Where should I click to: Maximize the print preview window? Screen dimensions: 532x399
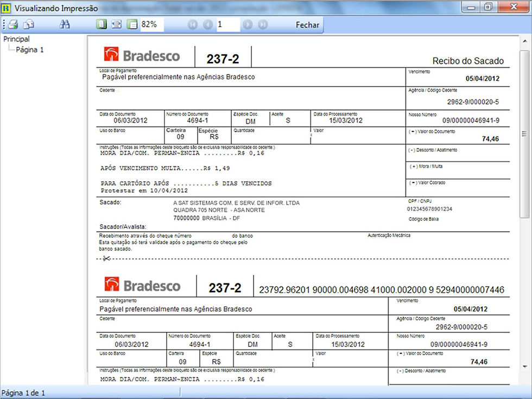point(488,7)
